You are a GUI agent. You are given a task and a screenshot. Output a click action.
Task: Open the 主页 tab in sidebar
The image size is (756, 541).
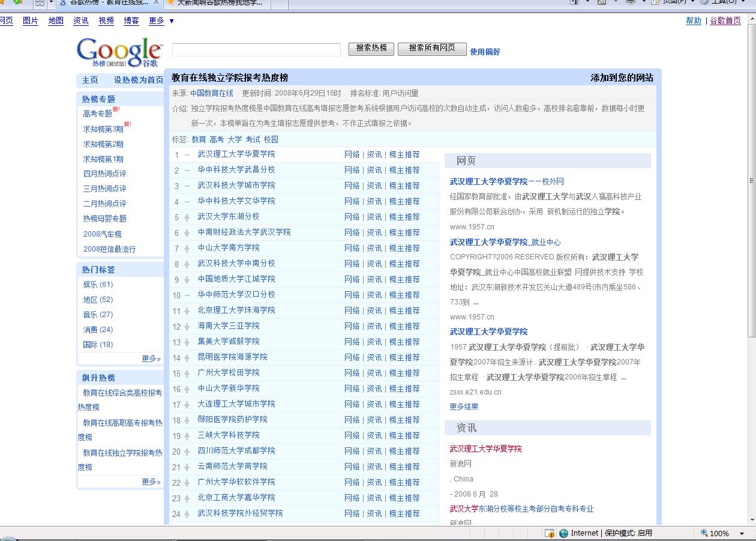[x=90, y=80]
